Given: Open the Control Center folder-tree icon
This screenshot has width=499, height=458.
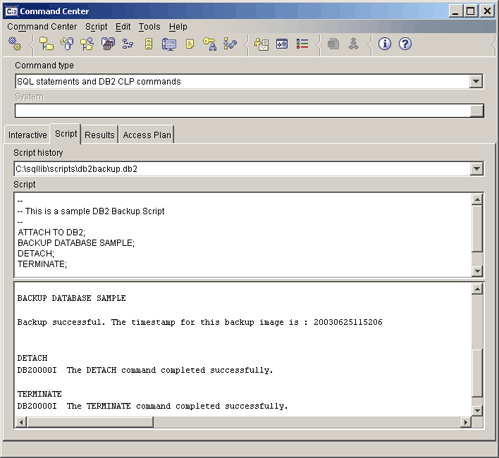Looking at the screenshot, I should [x=46, y=44].
